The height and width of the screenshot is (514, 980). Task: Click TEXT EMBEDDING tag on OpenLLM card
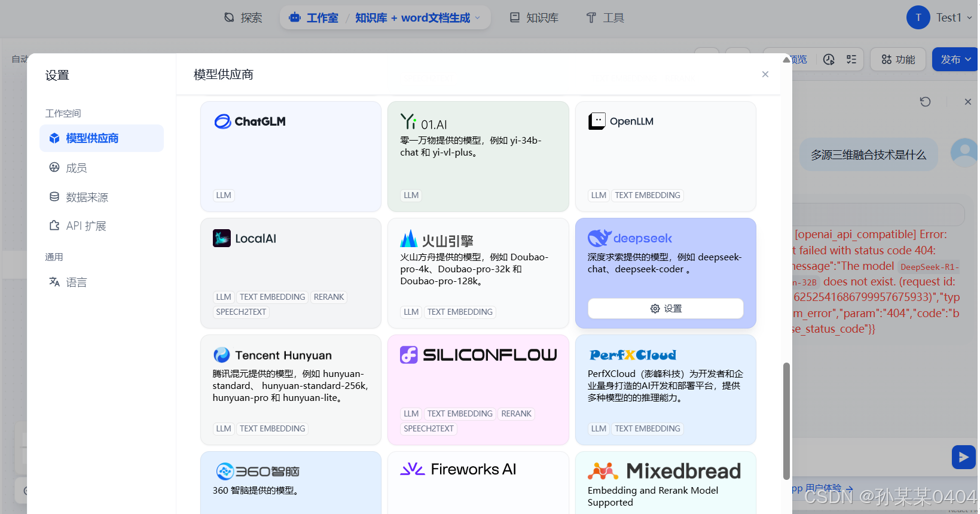[648, 195]
